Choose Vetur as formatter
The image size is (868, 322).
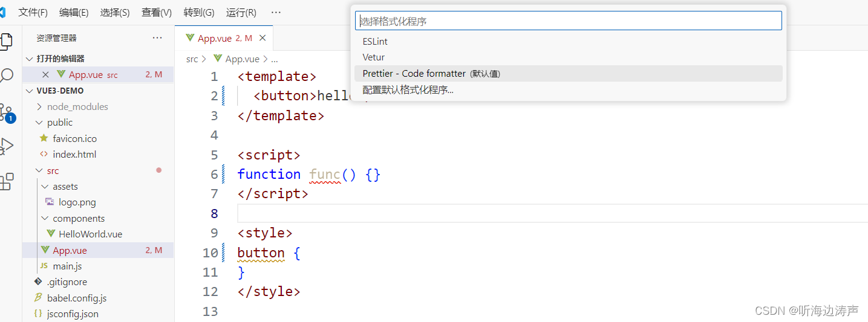click(569, 57)
